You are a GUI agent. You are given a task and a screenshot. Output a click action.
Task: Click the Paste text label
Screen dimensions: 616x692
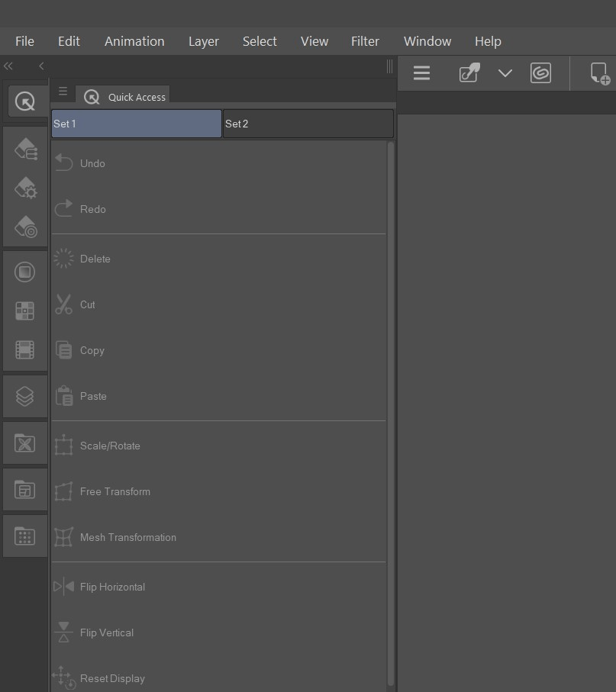pyautogui.click(x=93, y=396)
